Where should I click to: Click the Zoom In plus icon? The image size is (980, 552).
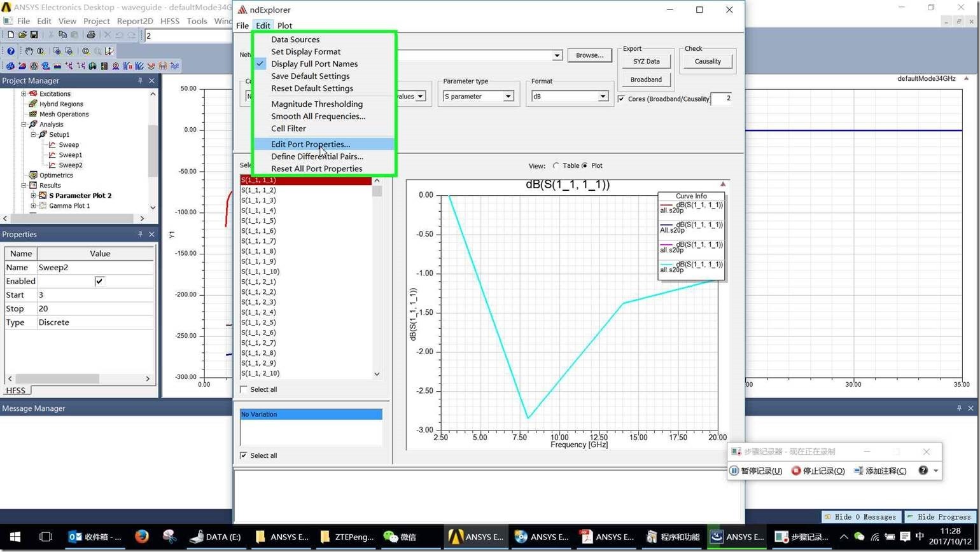pos(57,51)
